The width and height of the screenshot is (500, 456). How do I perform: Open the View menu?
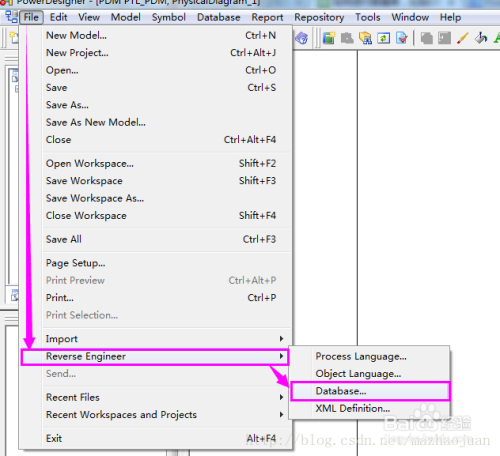point(89,17)
